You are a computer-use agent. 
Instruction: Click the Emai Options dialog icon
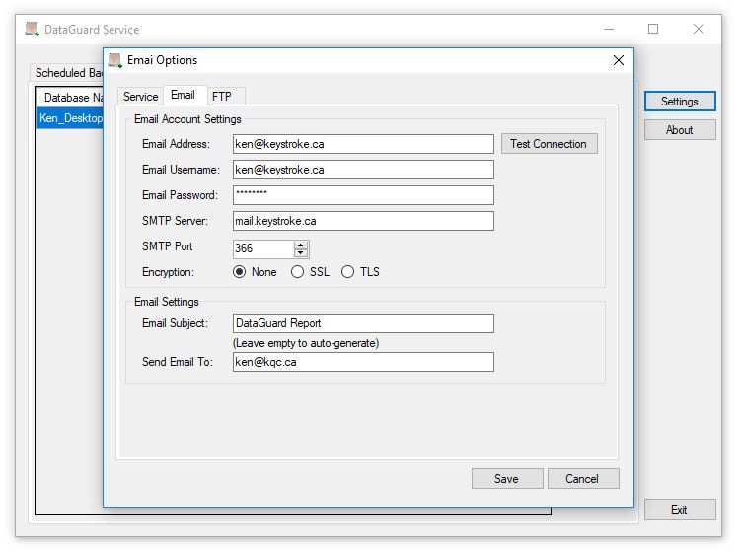point(115,60)
